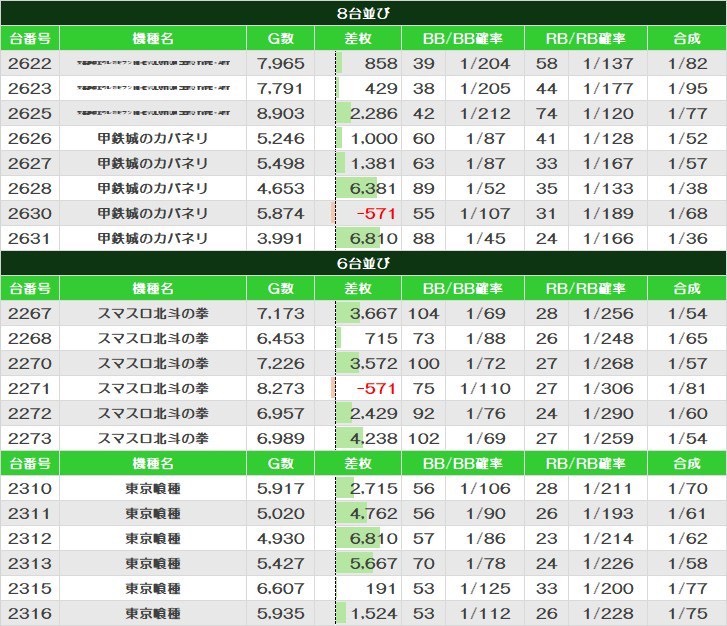
Task: Click machine number 2313
Action: (x=30, y=564)
